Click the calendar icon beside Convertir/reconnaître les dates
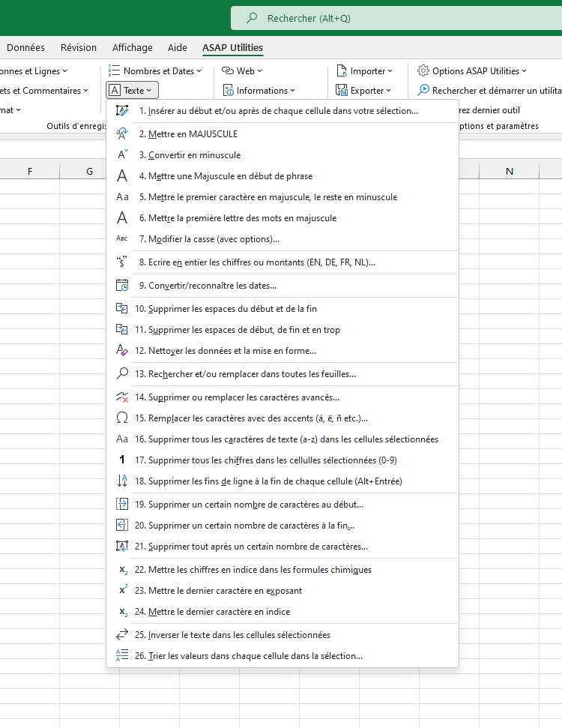Image resolution: width=562 pixels, height=728 pixels. click(122, 285)
